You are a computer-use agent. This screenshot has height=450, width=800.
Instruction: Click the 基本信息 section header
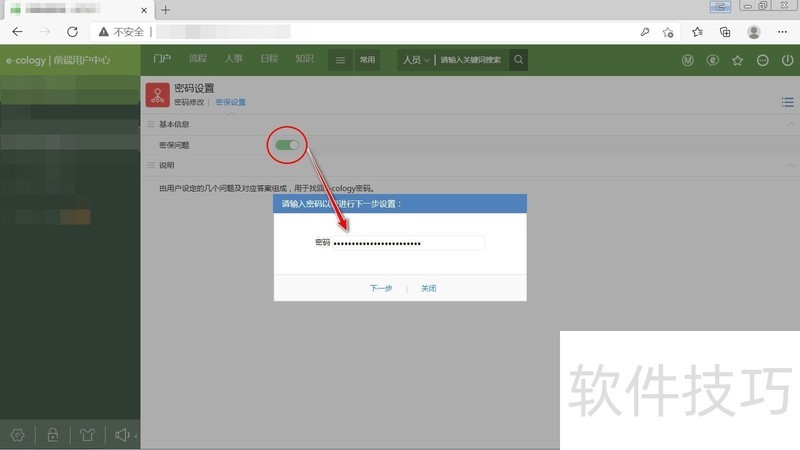[174, 124]
